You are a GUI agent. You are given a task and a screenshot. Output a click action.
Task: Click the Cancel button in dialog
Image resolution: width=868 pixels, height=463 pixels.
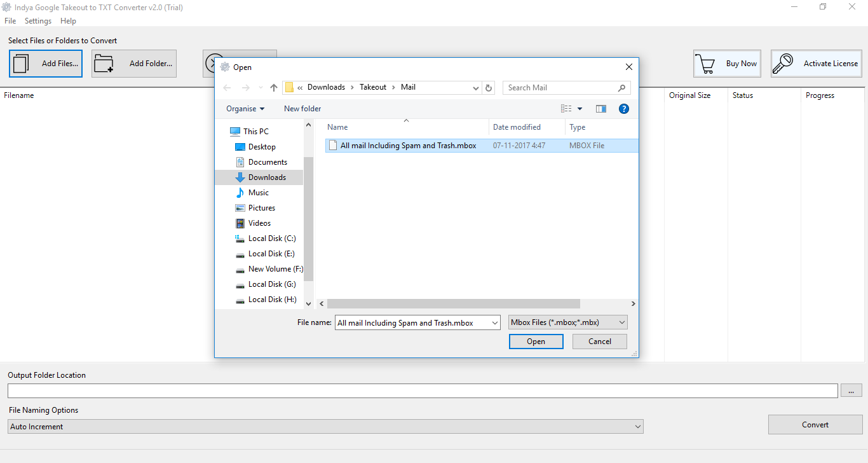600,342
